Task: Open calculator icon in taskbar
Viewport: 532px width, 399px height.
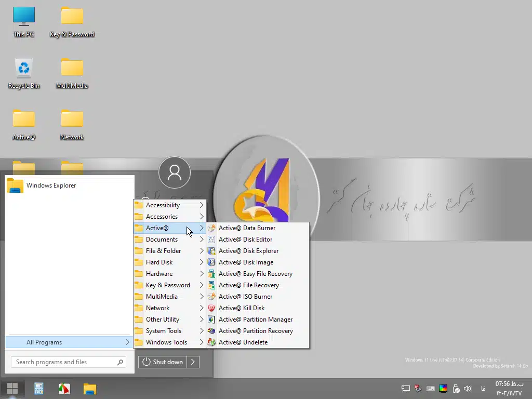Action: (38, 389)
